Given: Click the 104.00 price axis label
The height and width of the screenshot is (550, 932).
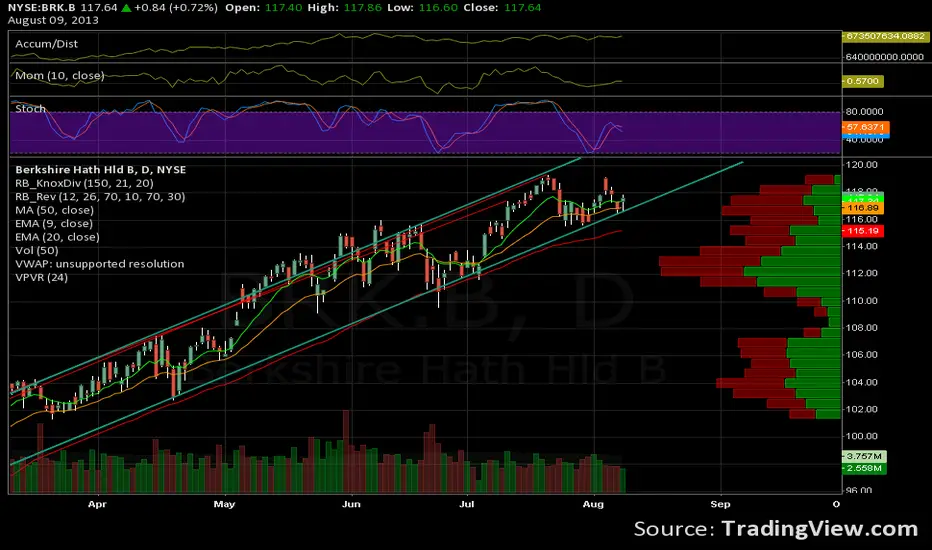Looking at the screenshot, I should point(862,382).
